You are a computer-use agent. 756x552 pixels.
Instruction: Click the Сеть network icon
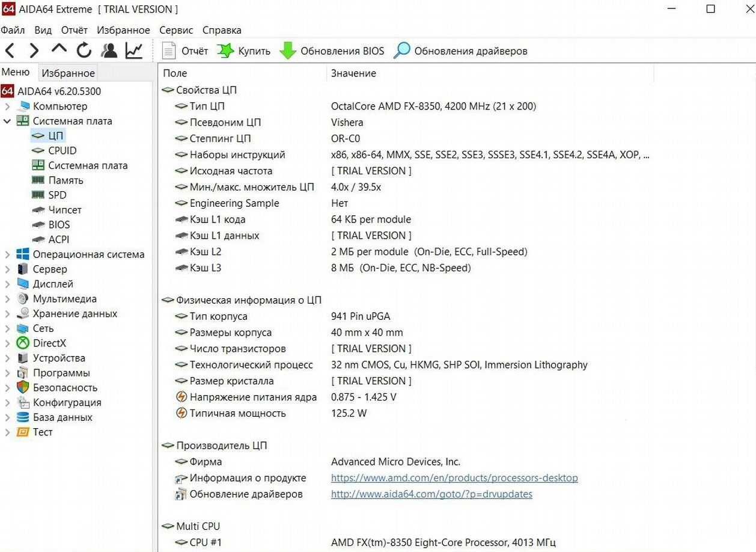(23, 328)
